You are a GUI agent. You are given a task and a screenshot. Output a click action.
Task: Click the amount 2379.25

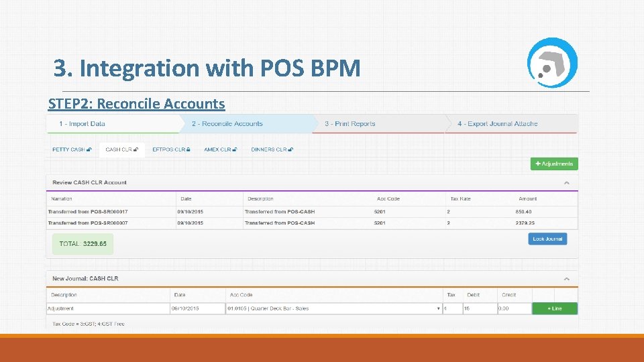click(525, 223)
